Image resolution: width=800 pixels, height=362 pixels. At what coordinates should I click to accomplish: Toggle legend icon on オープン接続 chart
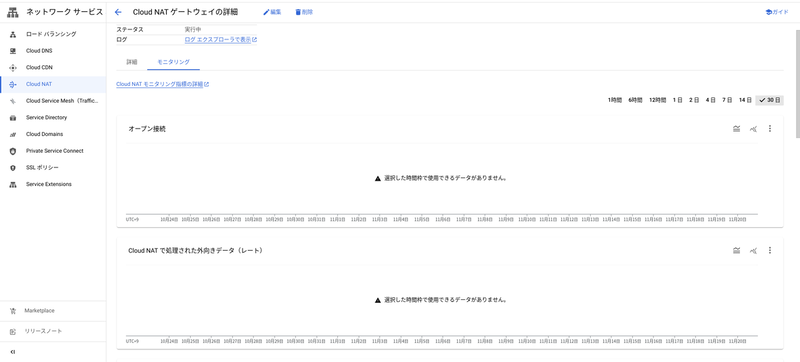pos(736,129)
